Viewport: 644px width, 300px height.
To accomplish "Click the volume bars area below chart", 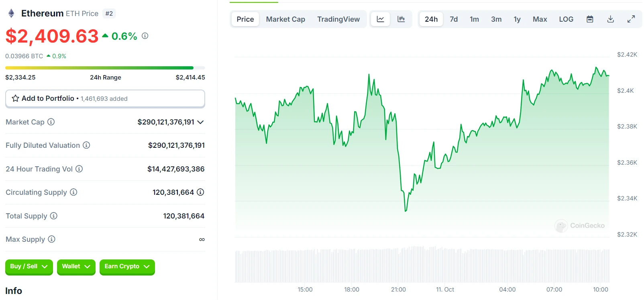I will 422,265.
